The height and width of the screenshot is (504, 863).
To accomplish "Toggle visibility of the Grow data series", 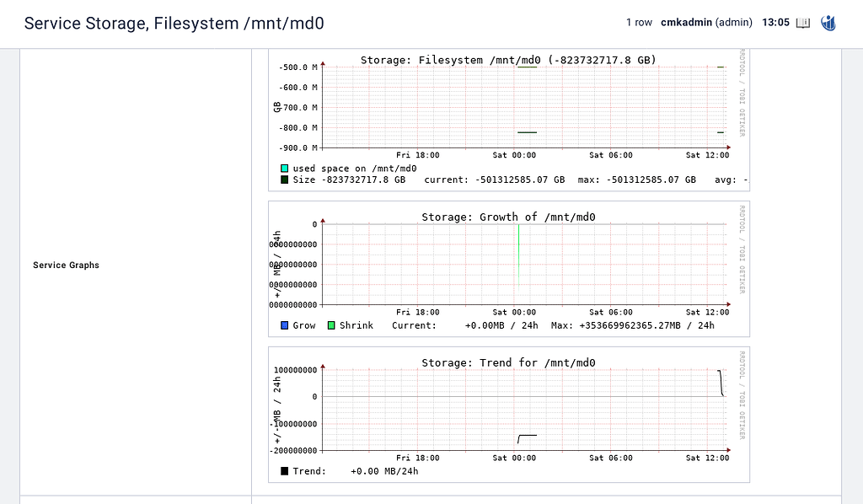I will point(284,324).
